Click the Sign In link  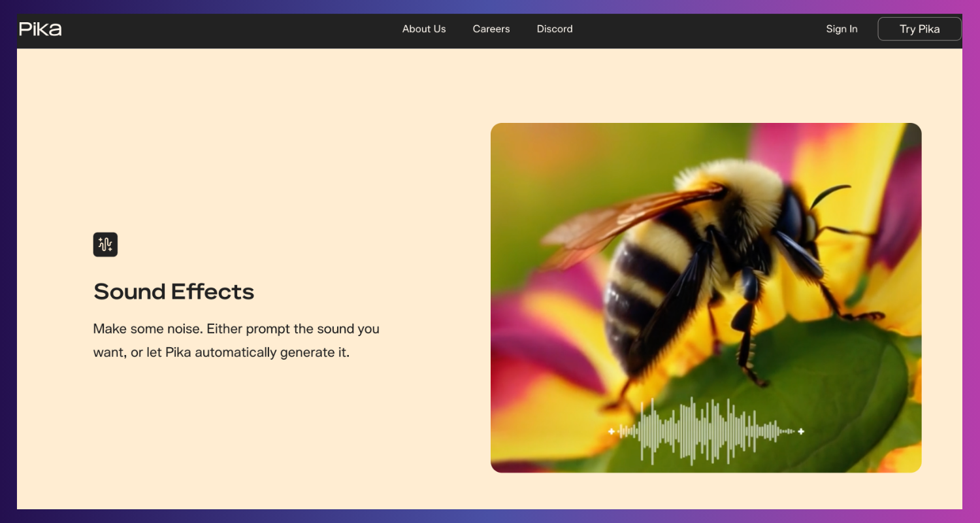coord(841,29)
